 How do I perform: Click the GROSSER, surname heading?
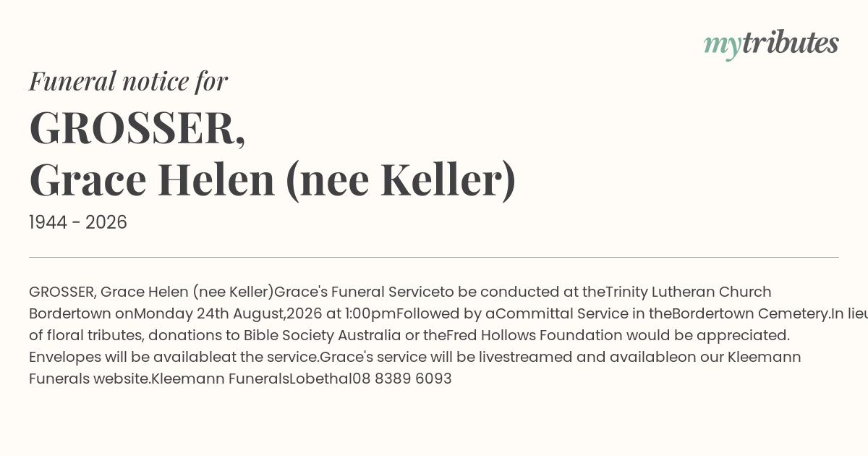pos(137,128)
